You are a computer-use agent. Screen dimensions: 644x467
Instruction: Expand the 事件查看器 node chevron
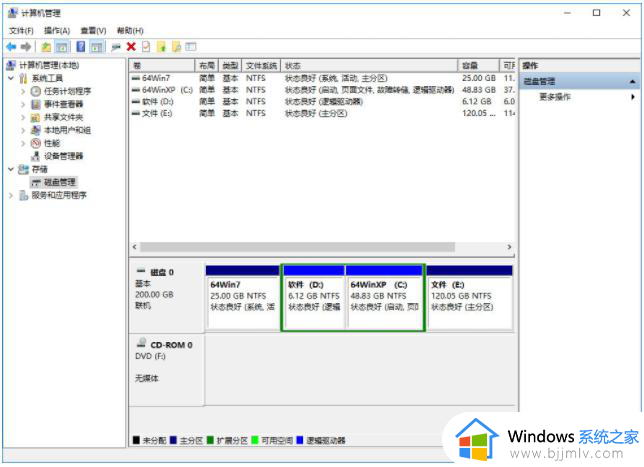click(23, 104)
